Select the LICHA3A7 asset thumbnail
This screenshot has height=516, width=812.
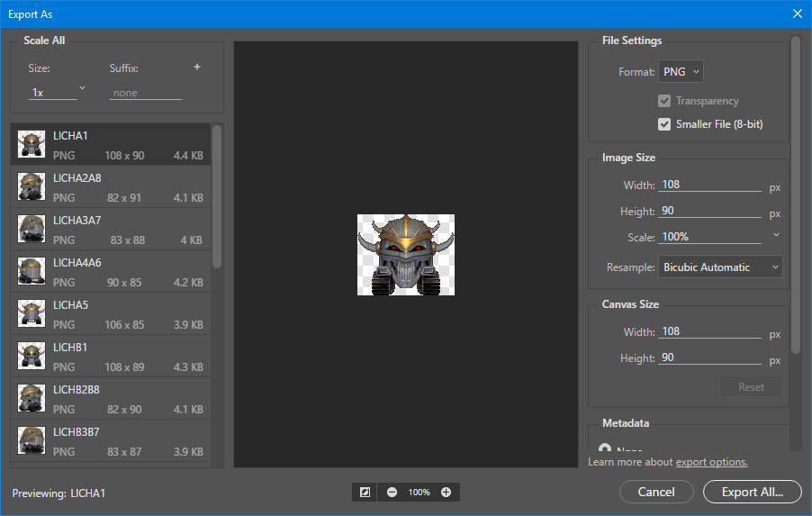(32, 229)
